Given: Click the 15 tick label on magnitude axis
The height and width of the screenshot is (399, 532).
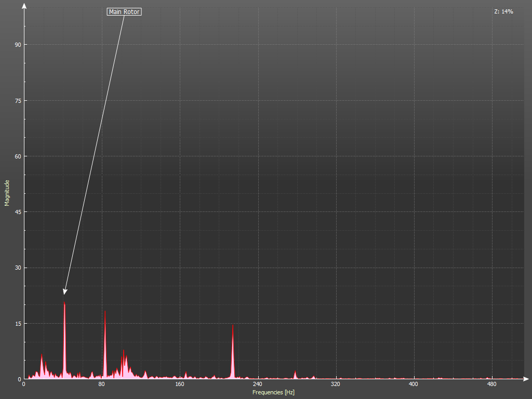Looking at the screenshot, I should [18, 324].
